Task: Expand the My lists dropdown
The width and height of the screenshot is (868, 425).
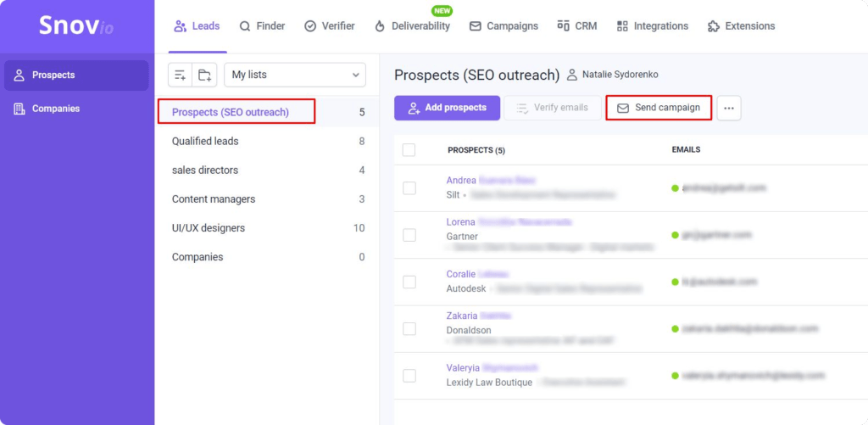Action: (x=295, y=75)
